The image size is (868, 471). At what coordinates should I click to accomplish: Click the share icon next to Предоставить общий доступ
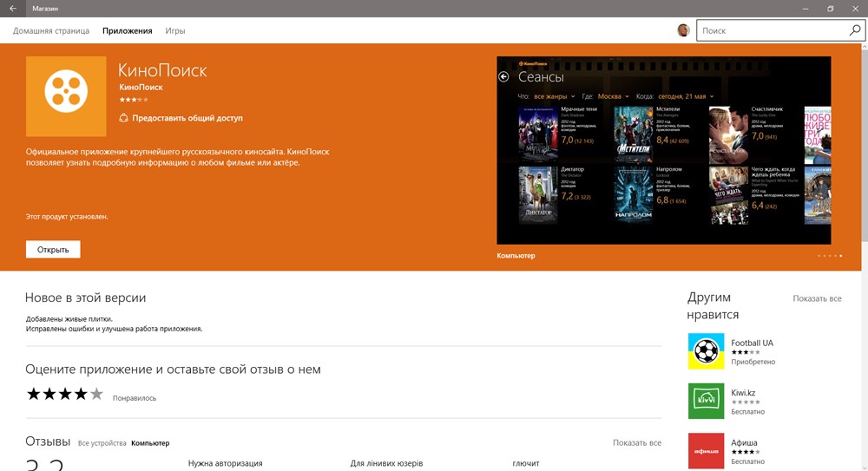coord(123,118)
